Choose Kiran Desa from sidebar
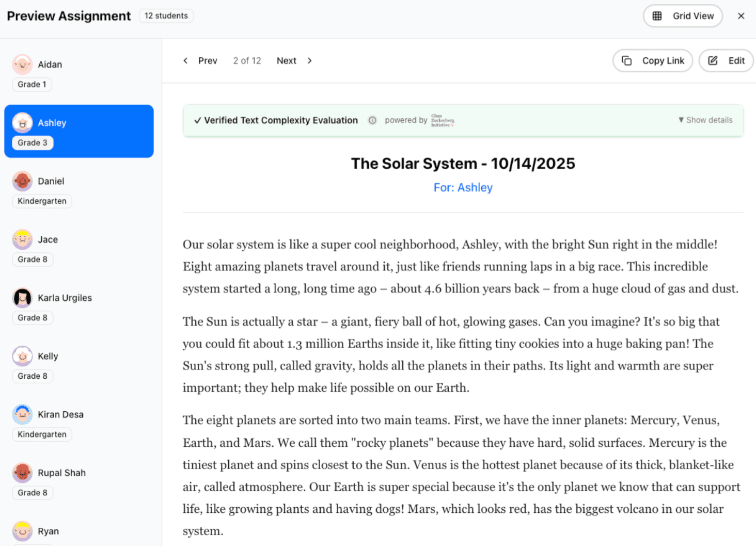The image size is (756, 550). click(60, 414)
